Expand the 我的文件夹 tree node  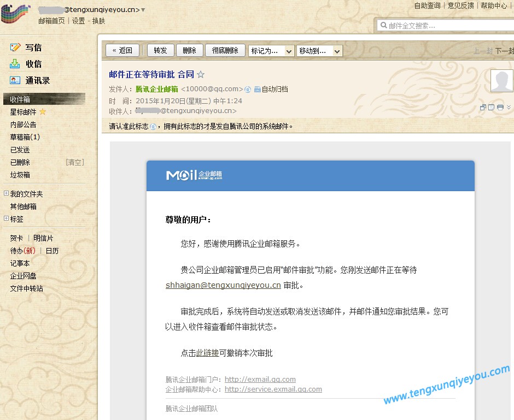(x=6, y=193)
